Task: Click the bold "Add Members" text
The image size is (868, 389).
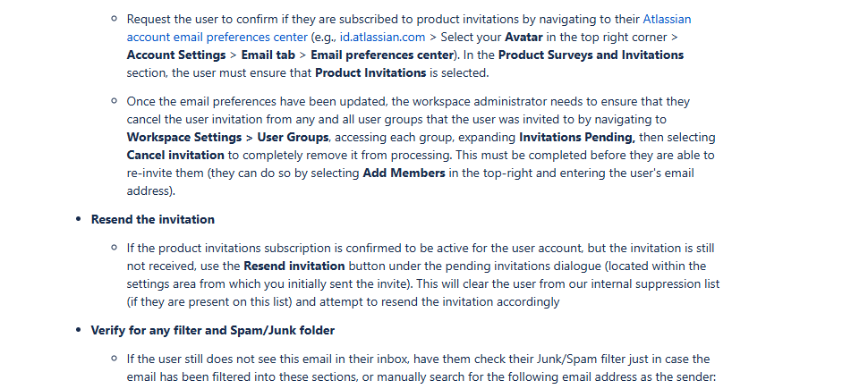Action: [x=404, y=173]
